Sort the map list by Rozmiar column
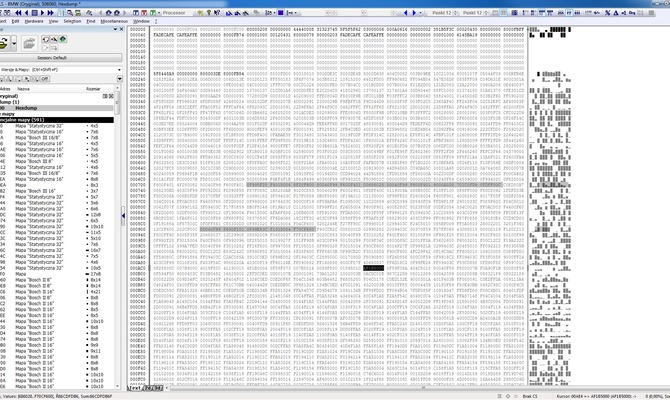 94,89
